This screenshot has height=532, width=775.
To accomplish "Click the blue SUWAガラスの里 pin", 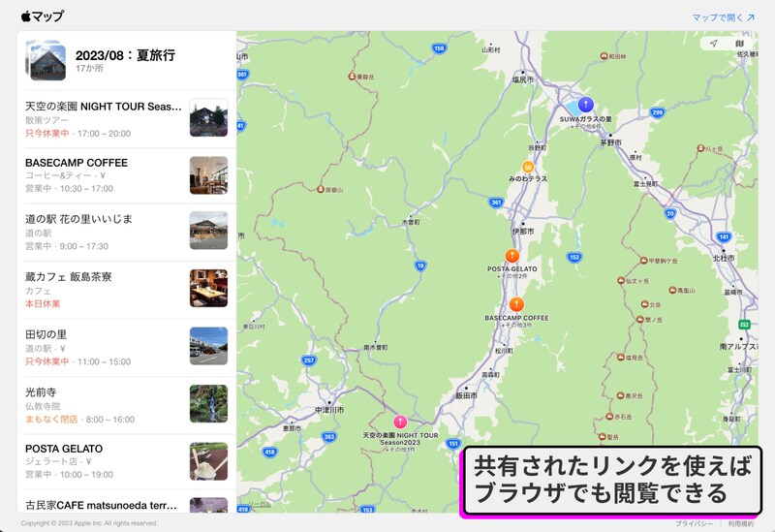I will point(586,105).
